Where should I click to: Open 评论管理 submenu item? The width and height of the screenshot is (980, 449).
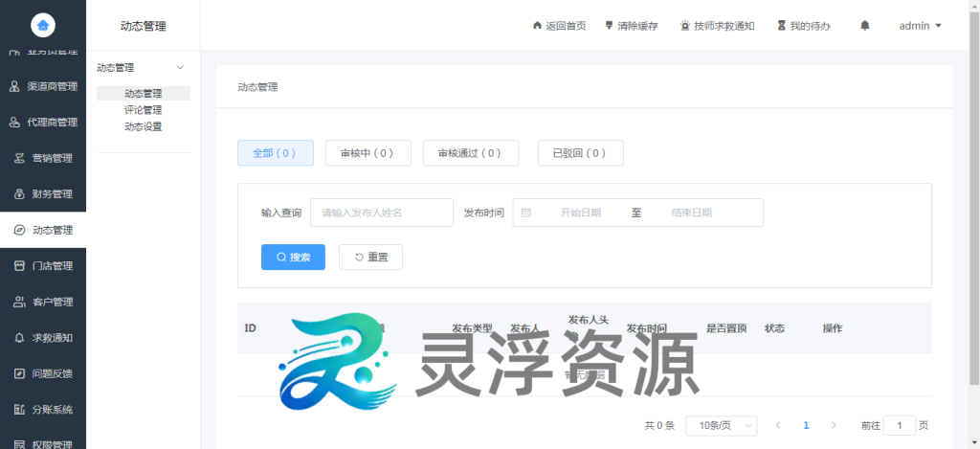tap(144, 110)
